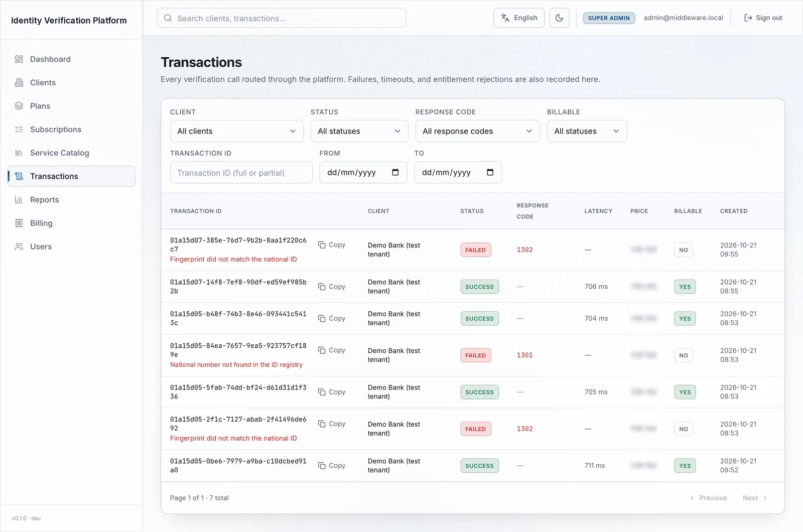Viewport: 803px width, 532px height.
Task: Copy transaction ID ending 2f41496de692
Action: (332, 424)
